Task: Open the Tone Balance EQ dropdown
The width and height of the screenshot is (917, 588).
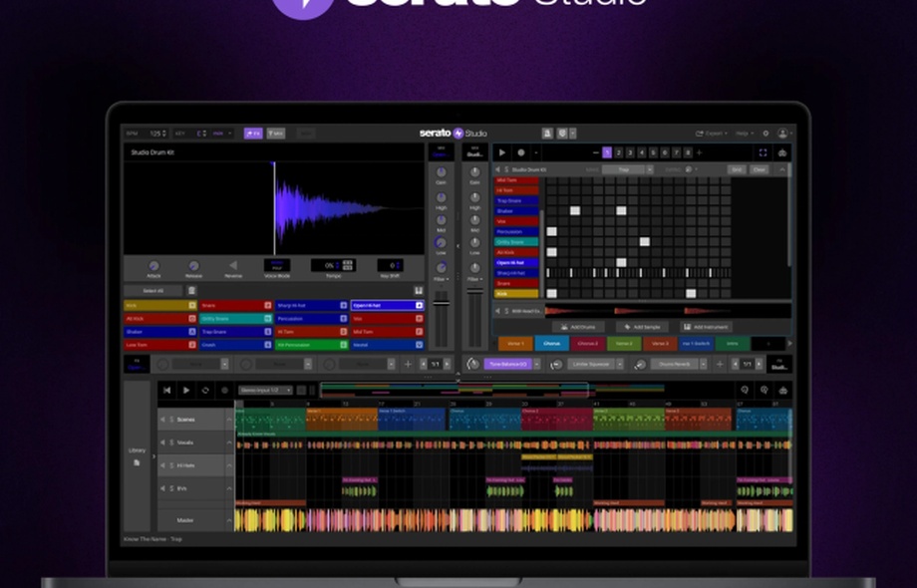Action: click(509, 364)
